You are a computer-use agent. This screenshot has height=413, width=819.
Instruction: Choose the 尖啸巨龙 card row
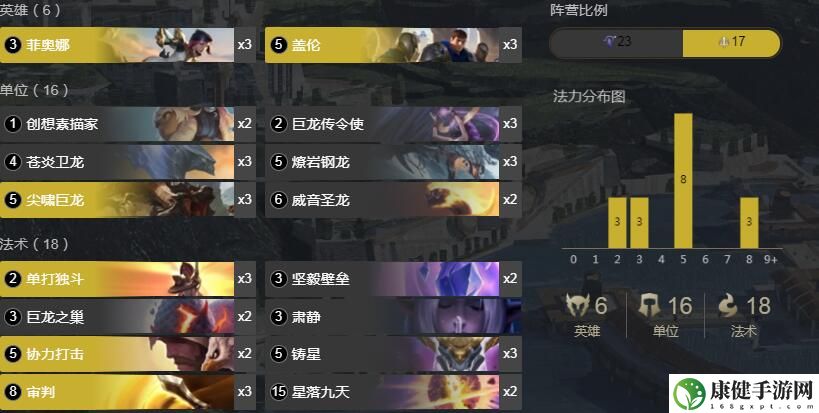[x=128, y=200]
